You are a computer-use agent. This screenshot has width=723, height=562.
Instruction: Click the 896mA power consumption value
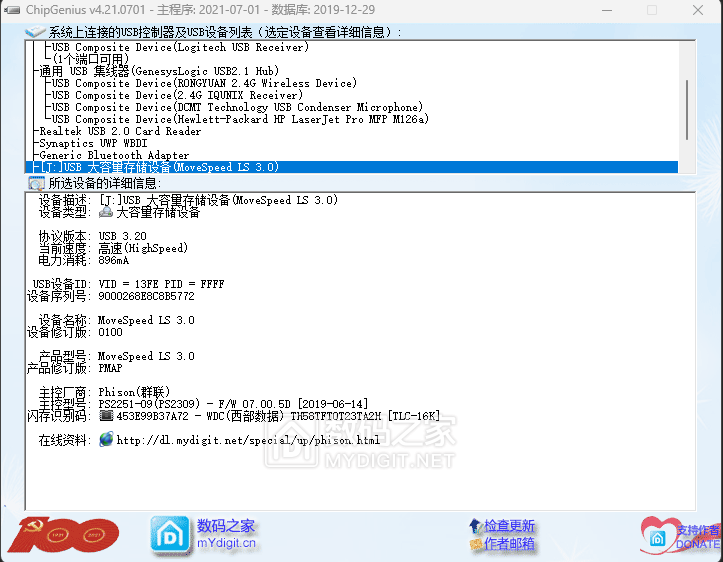tap(113, 260)
